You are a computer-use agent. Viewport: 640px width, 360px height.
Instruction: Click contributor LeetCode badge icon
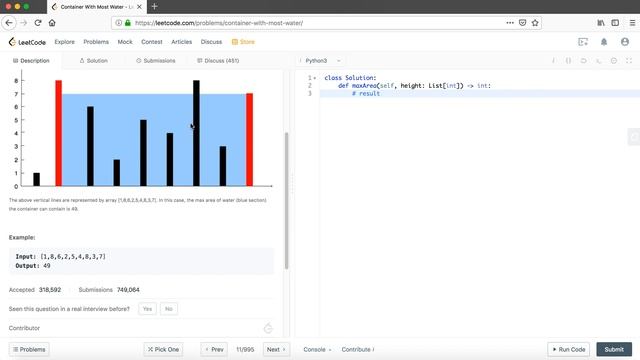pyautogui.click(x=268, y=328)
